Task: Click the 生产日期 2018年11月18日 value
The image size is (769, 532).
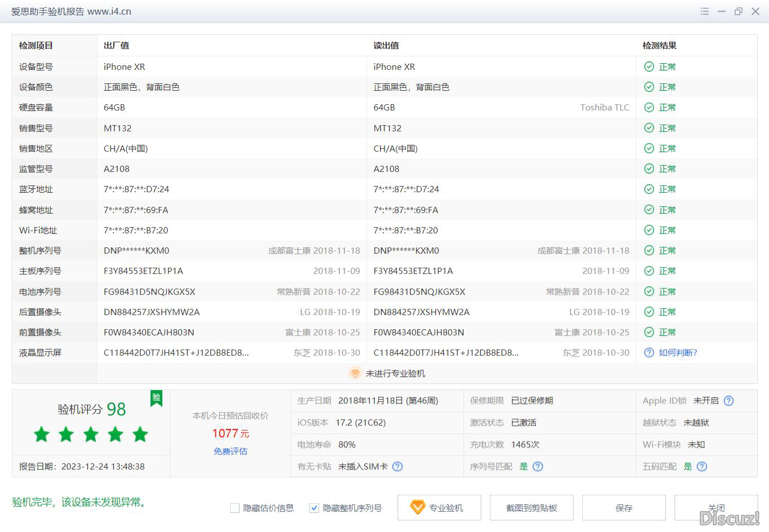Action: (x=388, y=401)
